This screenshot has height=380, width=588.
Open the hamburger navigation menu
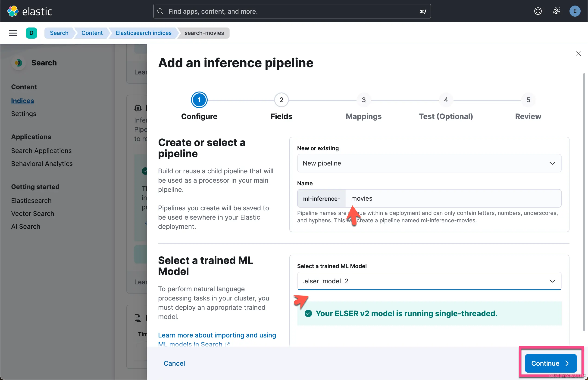coord(13,33)
